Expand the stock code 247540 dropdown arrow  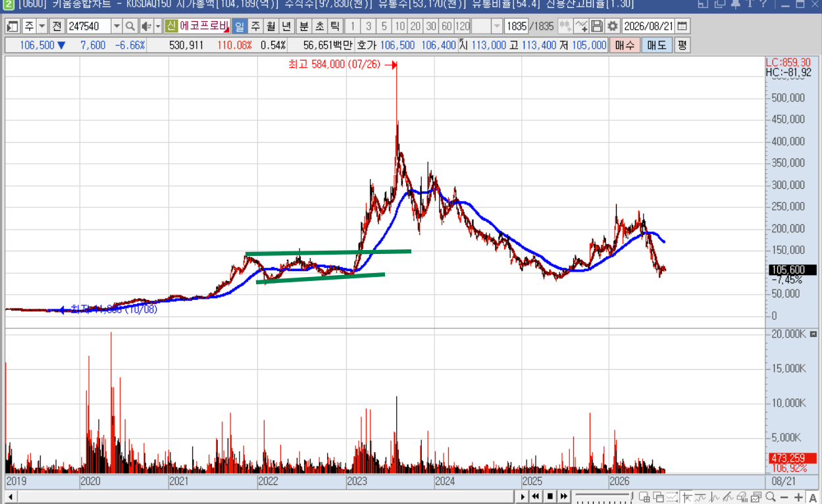[x=116, y=26]
